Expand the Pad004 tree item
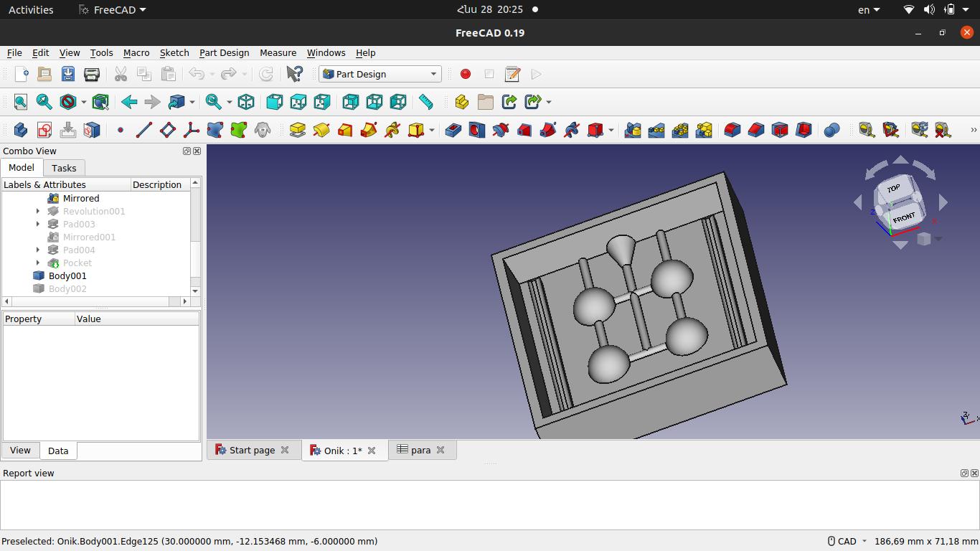 point(38,250)
